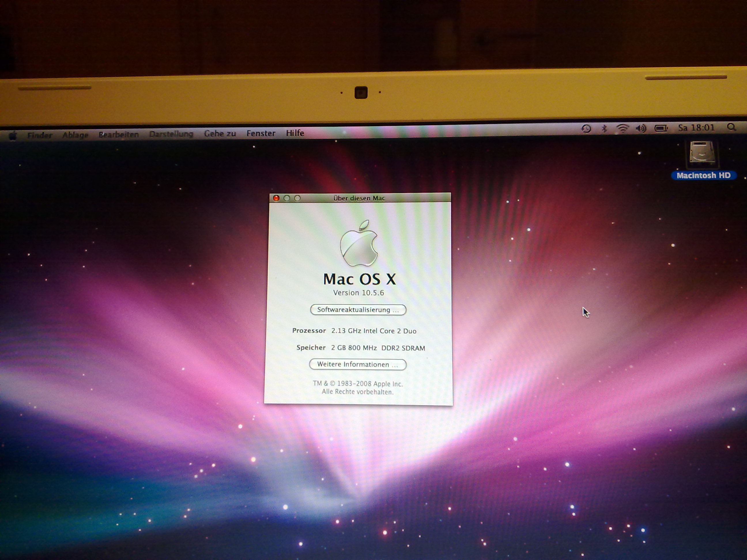
Task: Click the battery status icon
Action: (661, 128)
